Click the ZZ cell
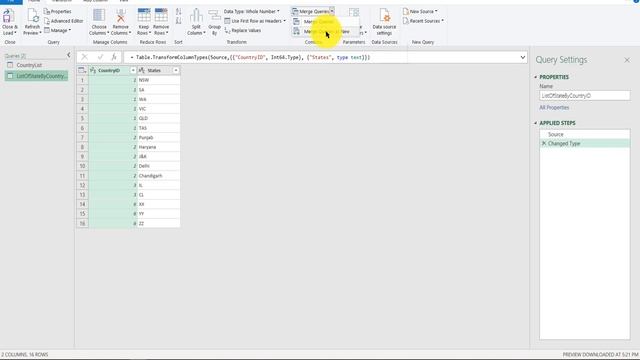Image resolution: width=640 pixels, height=360 pixels. click(158, 224)
